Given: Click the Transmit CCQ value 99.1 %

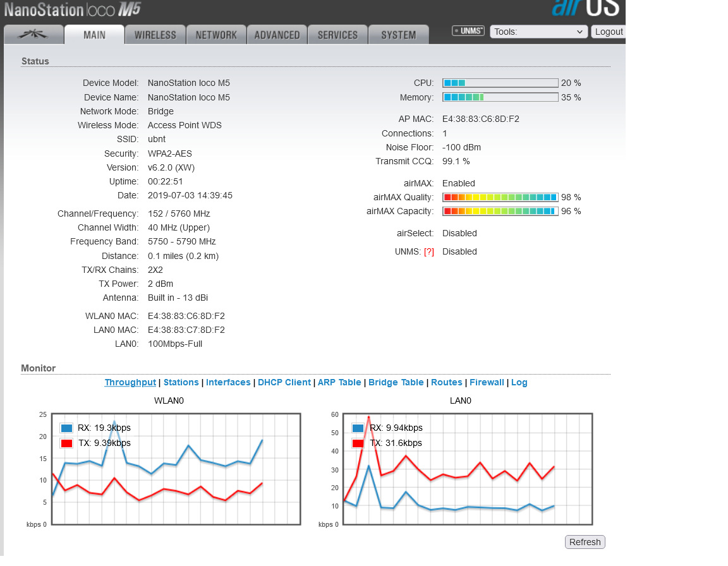Looking at the screenshot, I should point(456,162).
